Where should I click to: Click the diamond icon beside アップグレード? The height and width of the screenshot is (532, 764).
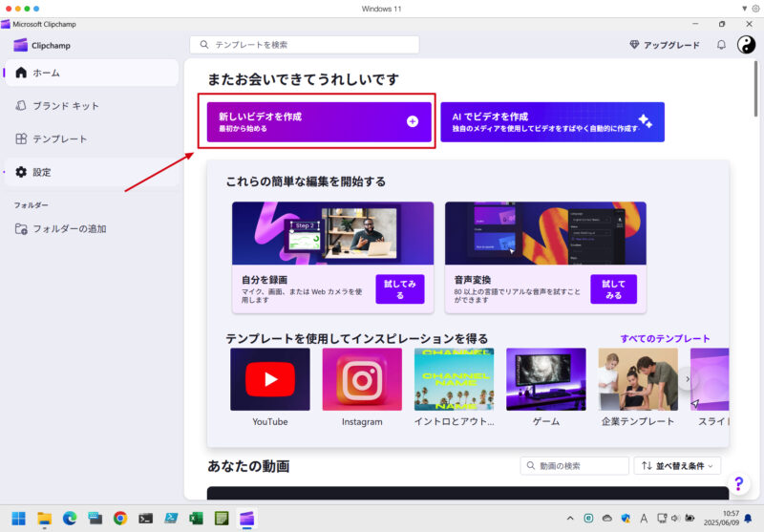coord(634,45)
